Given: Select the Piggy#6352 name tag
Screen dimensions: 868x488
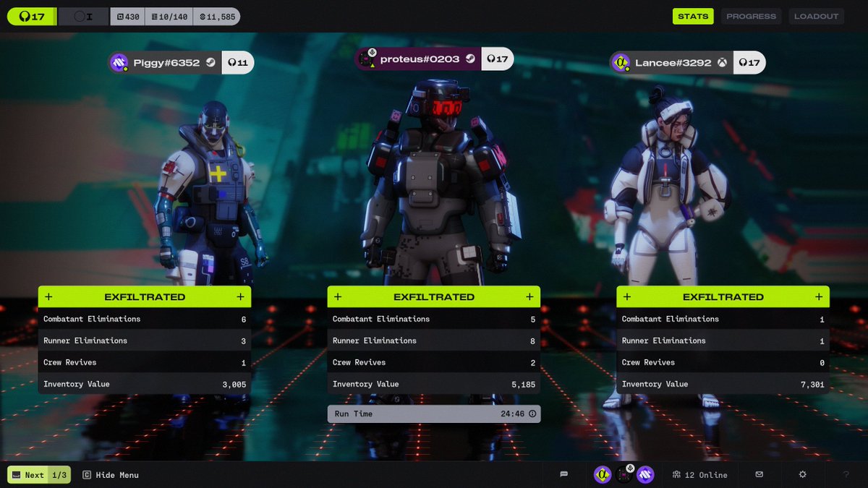Looking at the screenshot, I should click(x=166, y=63).
